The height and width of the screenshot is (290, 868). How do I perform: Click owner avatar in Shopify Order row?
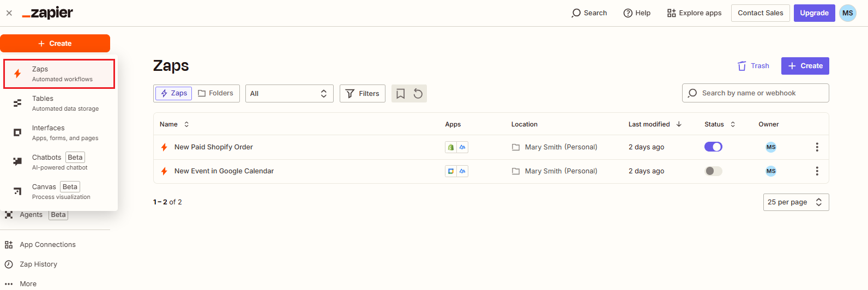coord(771,147)
